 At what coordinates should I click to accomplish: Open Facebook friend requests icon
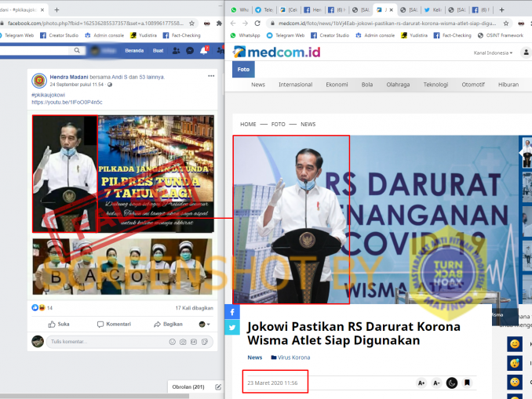176,51
